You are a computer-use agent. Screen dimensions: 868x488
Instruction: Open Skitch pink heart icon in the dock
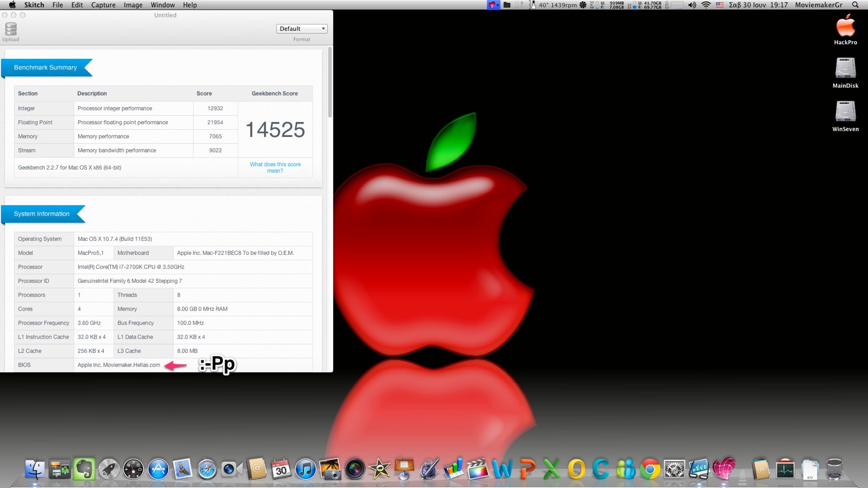pyautogui.click(x=724, y=469)
